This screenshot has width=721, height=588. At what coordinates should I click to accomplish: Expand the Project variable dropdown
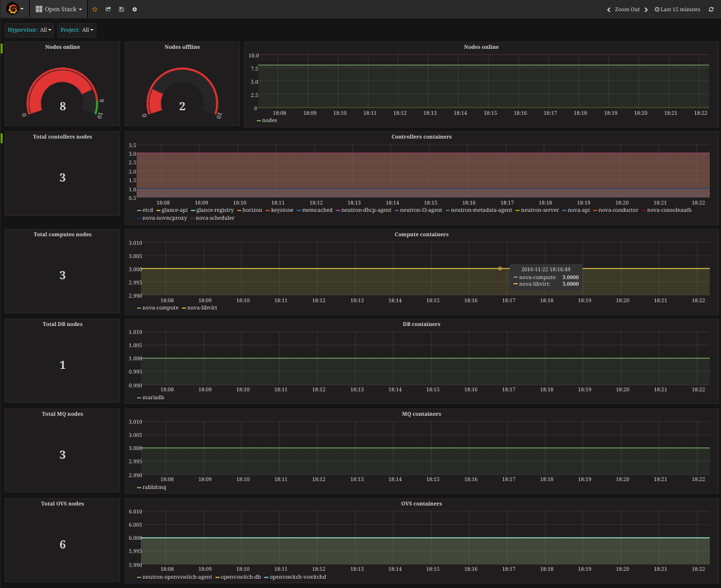click(x=88, y=30)
